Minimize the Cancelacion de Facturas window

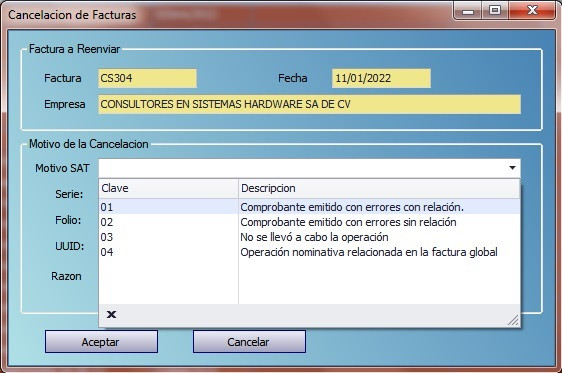point(468,11)
